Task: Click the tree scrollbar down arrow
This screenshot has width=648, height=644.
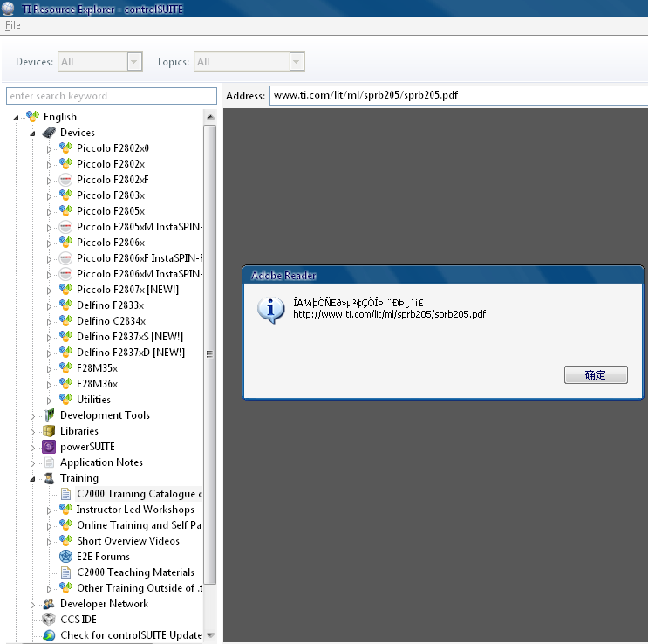Action: tap(210, 635)
